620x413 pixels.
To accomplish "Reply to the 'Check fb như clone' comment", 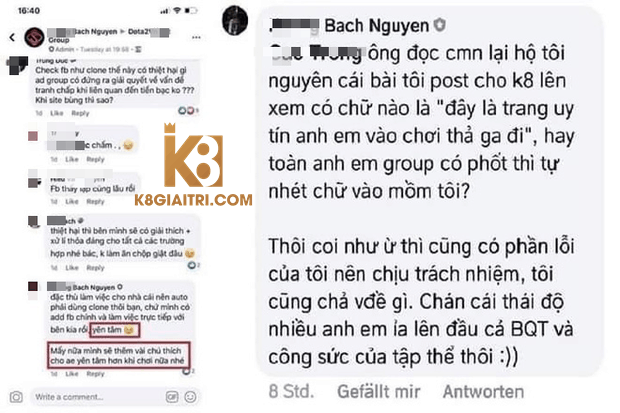I will [80, 113].
